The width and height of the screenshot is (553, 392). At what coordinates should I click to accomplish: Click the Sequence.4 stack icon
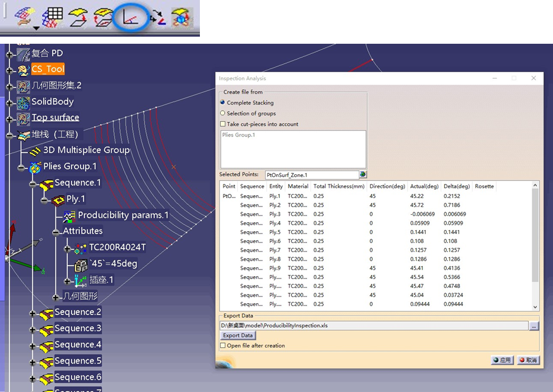pyautogui.click(x=46, y=346)
